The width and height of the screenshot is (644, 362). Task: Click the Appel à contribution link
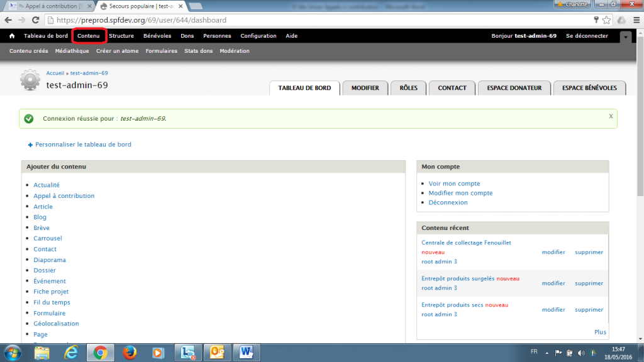[64, 196]
